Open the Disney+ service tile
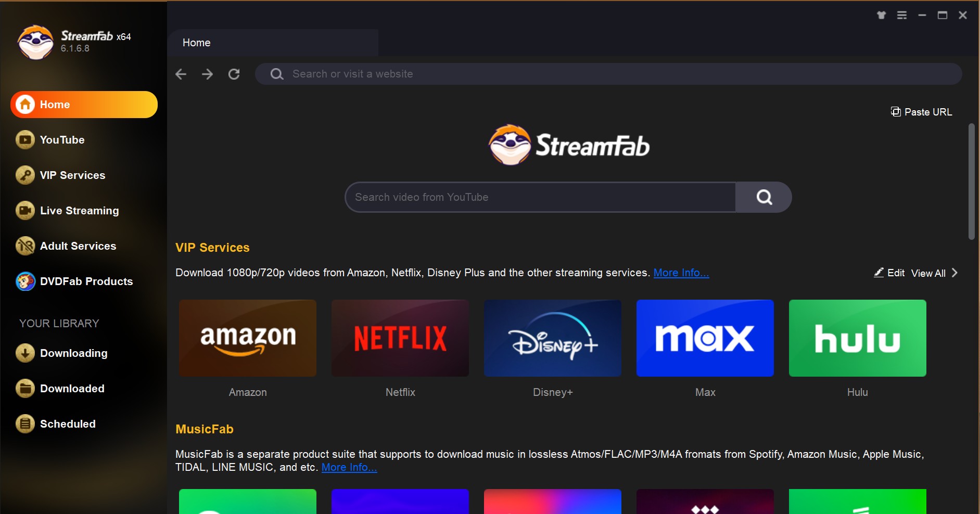 (553, 338)
